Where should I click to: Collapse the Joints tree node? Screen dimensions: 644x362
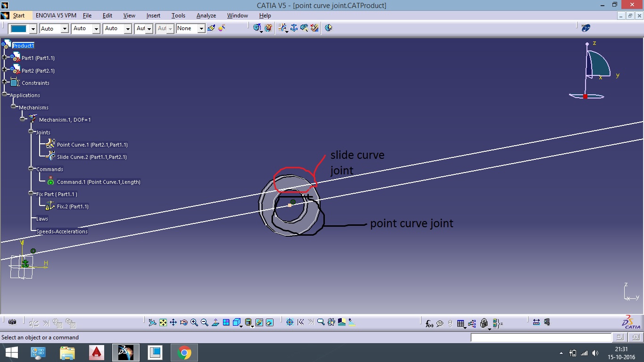pyautogui.click(x=31, y=132)
